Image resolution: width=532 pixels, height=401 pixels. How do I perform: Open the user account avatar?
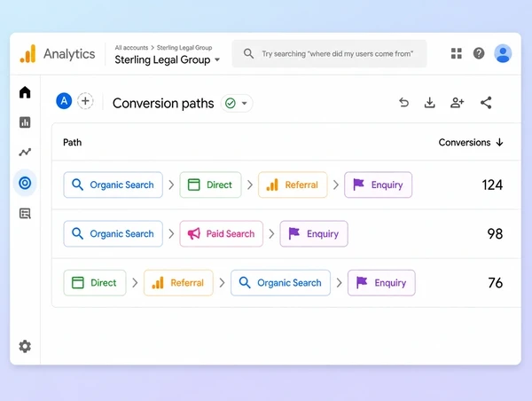[x=503, y=53]
